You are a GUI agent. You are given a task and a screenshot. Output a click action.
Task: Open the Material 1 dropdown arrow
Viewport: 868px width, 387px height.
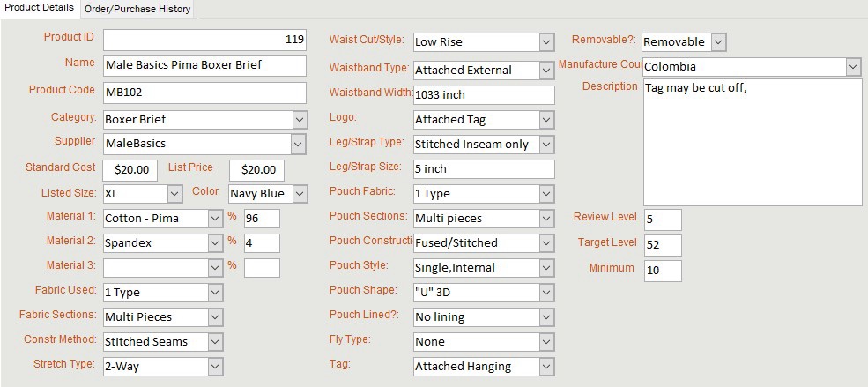tap(216, 218)
